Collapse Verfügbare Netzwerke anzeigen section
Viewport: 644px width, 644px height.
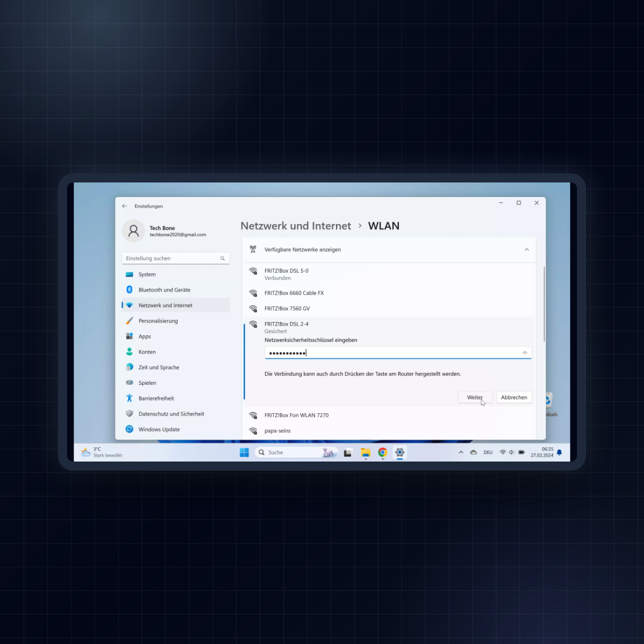coord(526,250)
